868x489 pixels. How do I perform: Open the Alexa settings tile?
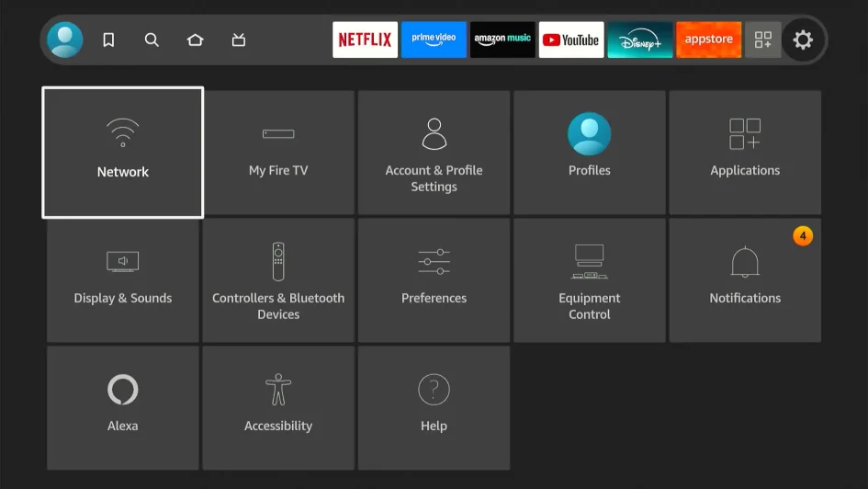tap(123, 408)
